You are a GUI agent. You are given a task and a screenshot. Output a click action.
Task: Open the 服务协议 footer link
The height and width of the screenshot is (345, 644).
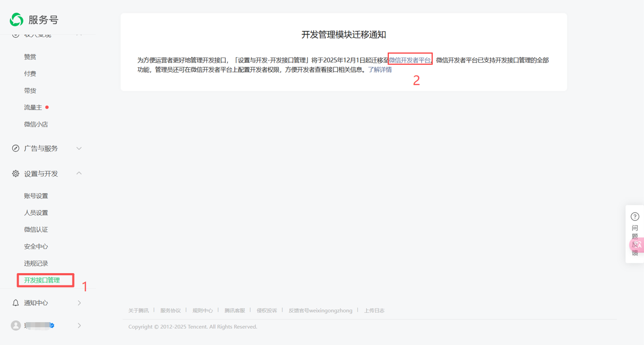pos(170,310)
